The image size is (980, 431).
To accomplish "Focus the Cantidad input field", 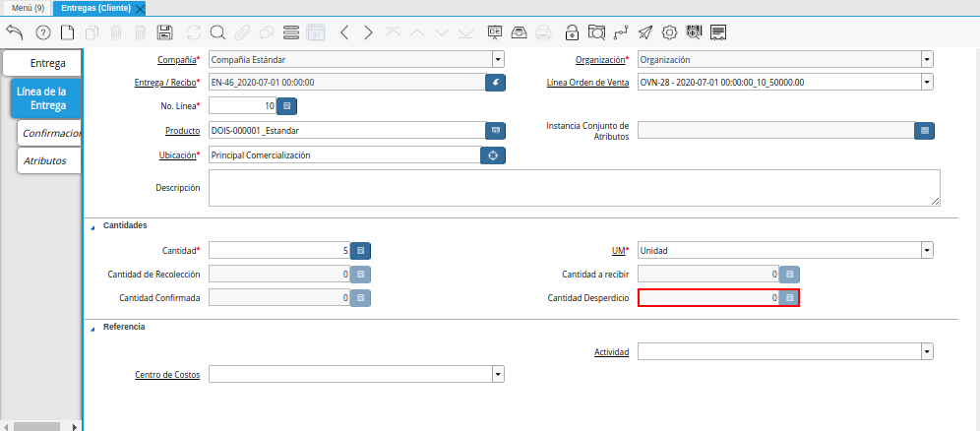I will (279, 251).
